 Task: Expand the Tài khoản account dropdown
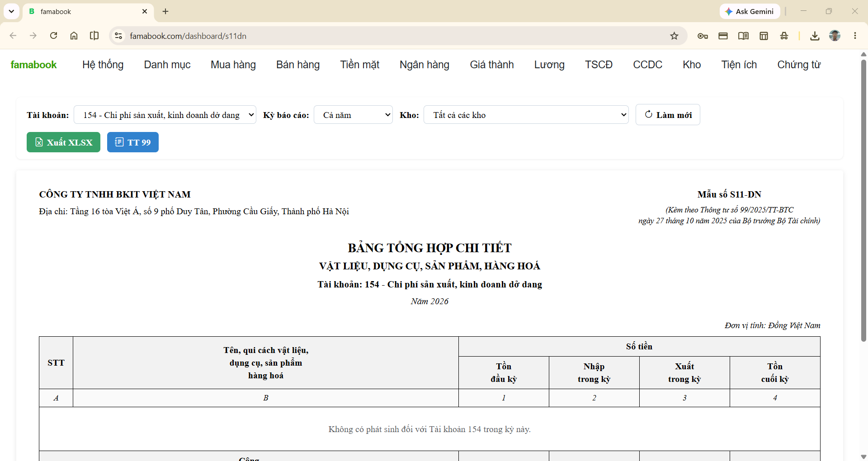click(x=165, y=115)
